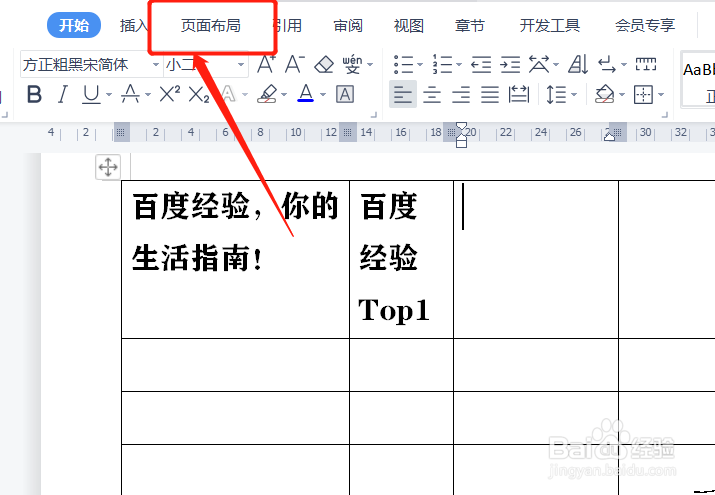Viewport: 715px width, 495px height.
Task: Click the decrease indent icon
Action: coord(481,65)
